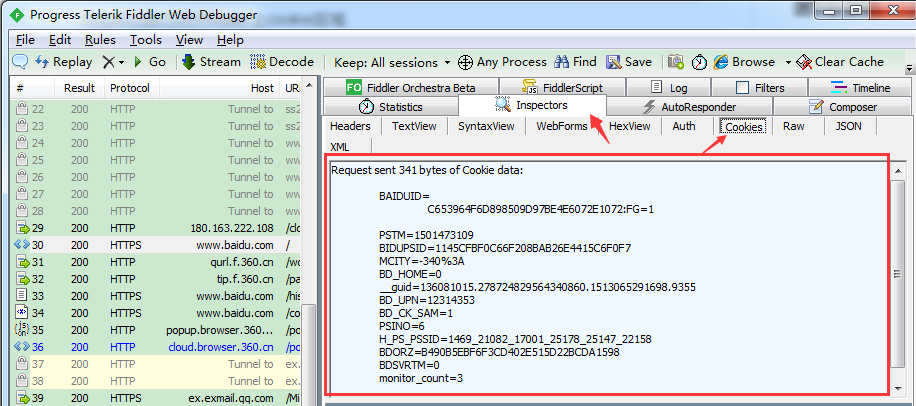The width and height of the screenshot is (916, 406).
Task: Select the Raw inspector tab
Action: point(793,126)
